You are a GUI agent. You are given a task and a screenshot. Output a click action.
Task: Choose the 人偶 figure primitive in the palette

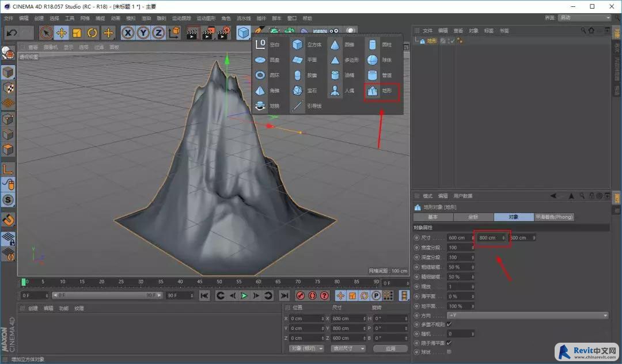[342, 90]
